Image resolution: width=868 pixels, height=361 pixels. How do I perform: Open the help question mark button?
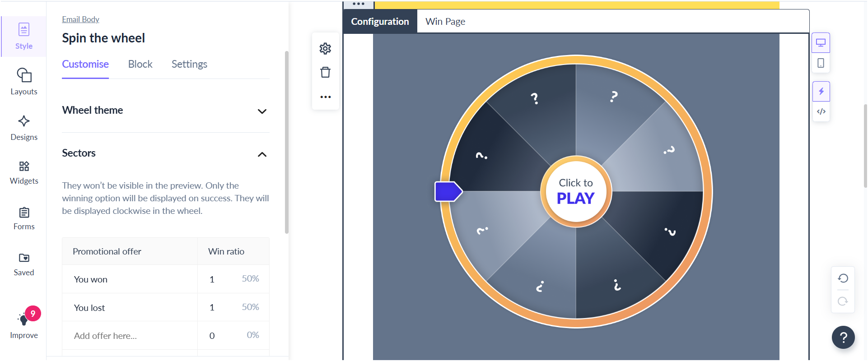click(843, 337)
